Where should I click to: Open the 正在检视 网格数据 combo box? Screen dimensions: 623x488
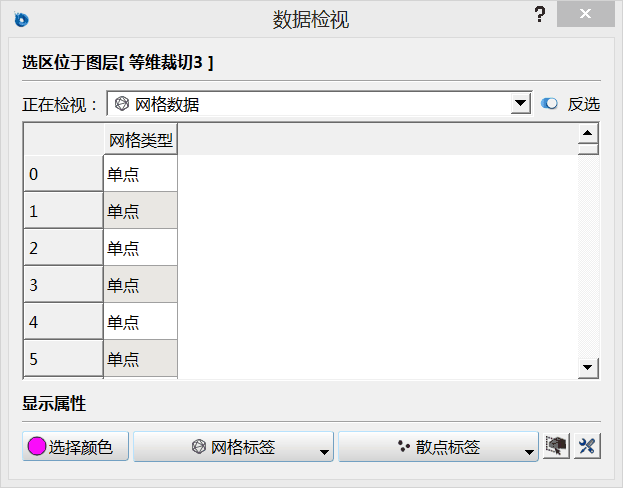click(319, 104)
